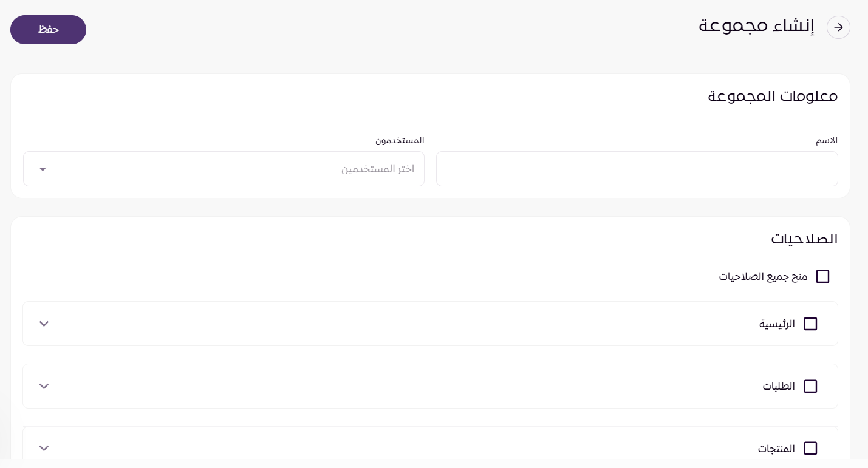The height and width of the screenshot is (468, 868).
Task: Click the الصلاحيات section heading
Action: point(804,239)
